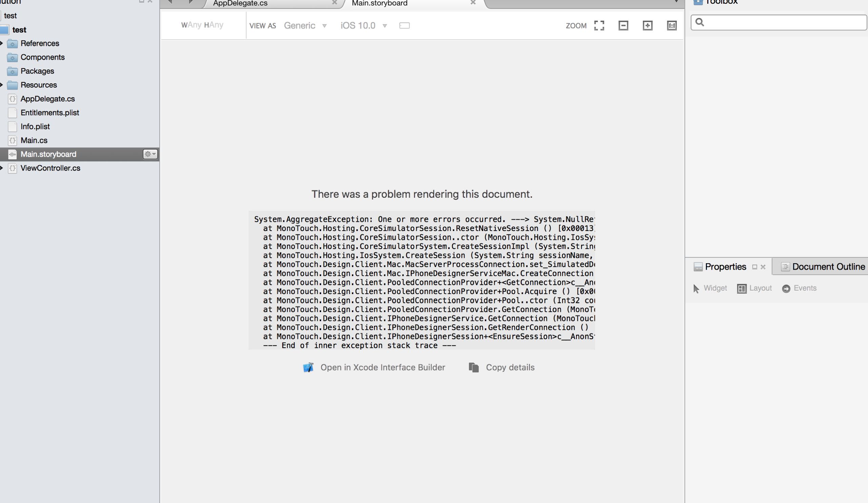Viewport: 868px width, 503px height.
Task: Click the Xcode Interface Builder icon
Action: pos(308,367)
